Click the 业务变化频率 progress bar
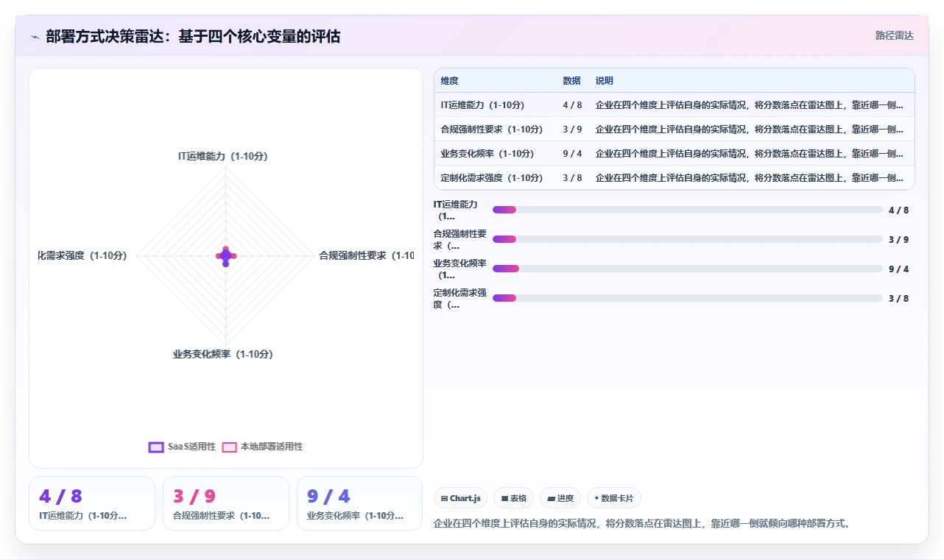Image resolution: width=944 pixels, height=560 pixels. [687, 269]
